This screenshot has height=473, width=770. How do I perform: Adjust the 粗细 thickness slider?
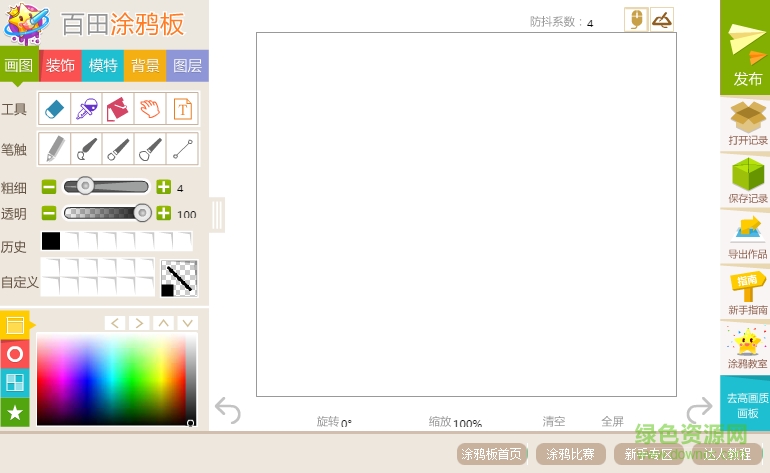pos(106,186)
